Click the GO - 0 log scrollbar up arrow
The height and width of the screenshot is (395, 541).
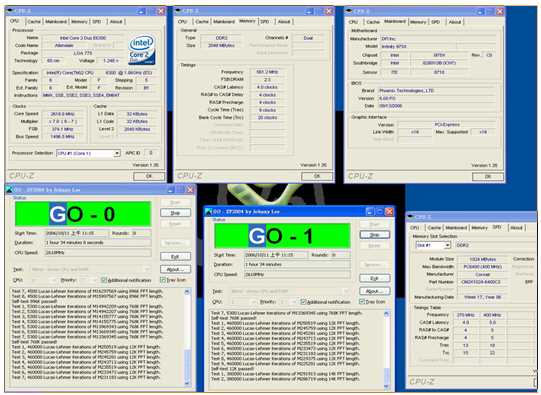tap(187, 292)
